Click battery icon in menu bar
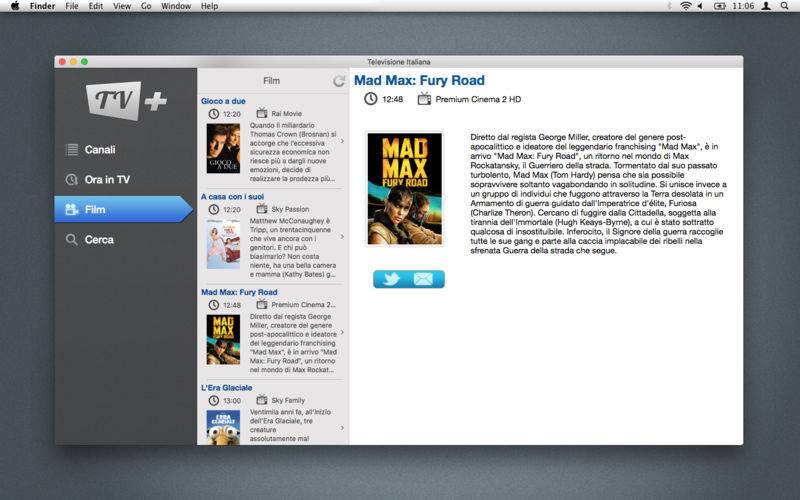Screen dimensions: 800x500 click(719, 6)
